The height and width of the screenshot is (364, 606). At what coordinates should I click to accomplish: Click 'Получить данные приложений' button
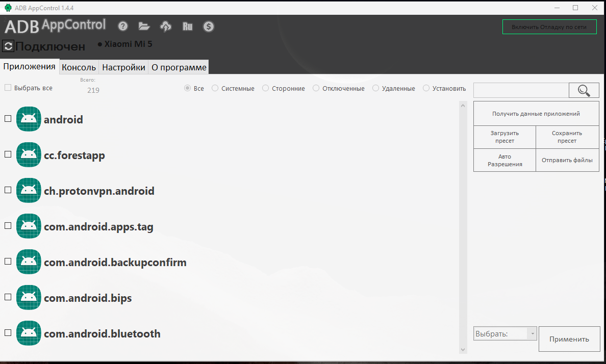[x=536, y=114]
